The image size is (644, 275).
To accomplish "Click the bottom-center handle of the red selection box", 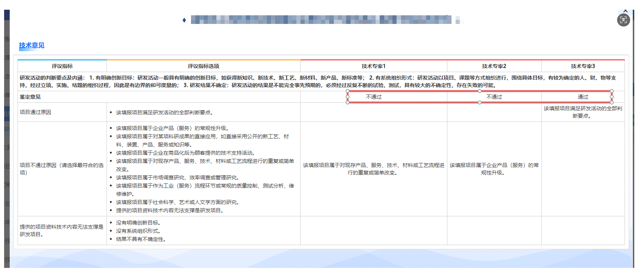I will point(480,102).
